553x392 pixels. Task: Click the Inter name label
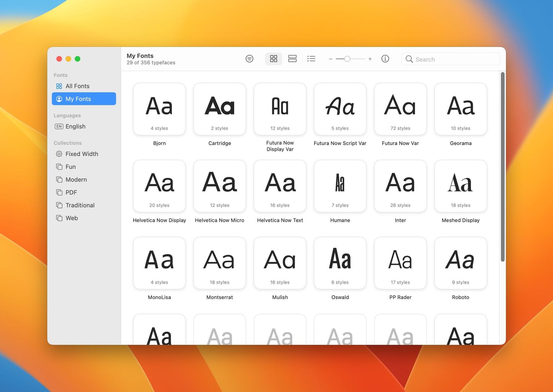[x=400, y=220]
